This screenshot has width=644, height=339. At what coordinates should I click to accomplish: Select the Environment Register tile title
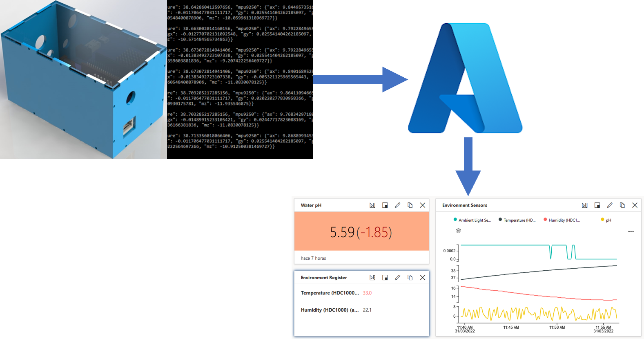coord(324,278)
